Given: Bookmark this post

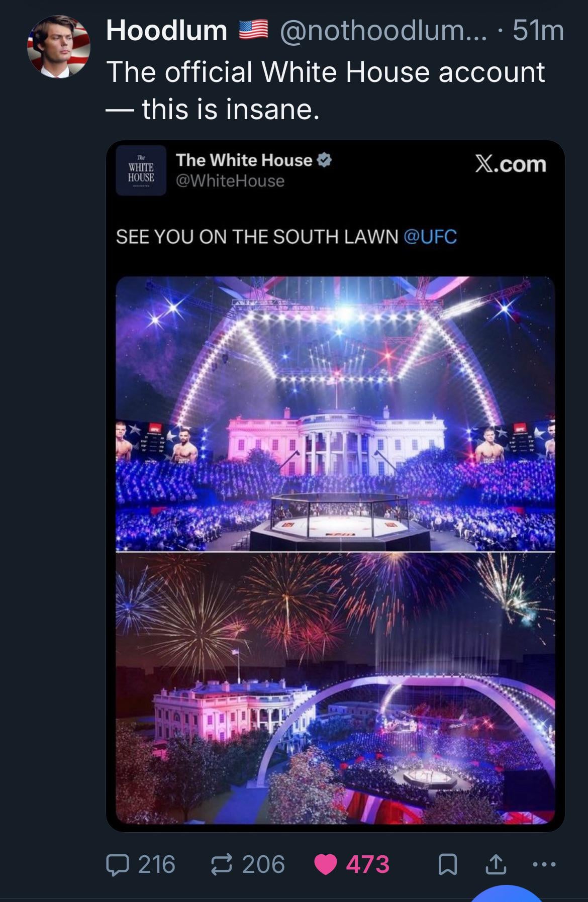Looking at the screenshot, I should (448, 865).
